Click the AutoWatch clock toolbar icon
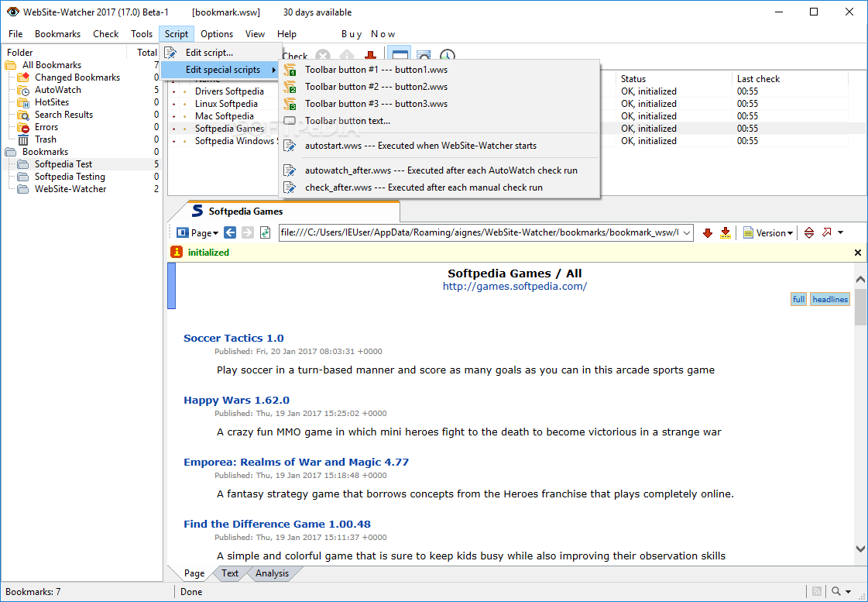This screenshot has height=602, width=868. tap(448, 56)
